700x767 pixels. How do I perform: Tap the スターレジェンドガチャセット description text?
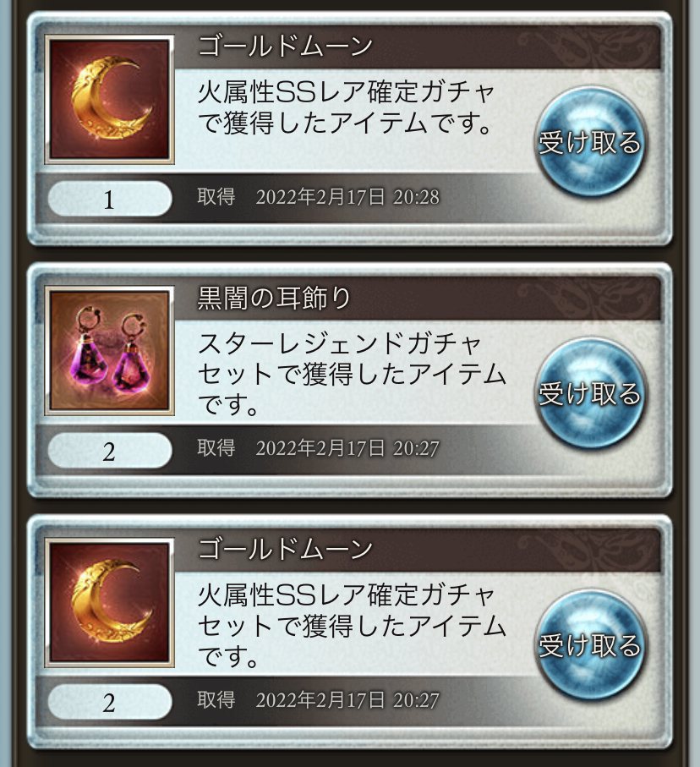coord(351,374)
